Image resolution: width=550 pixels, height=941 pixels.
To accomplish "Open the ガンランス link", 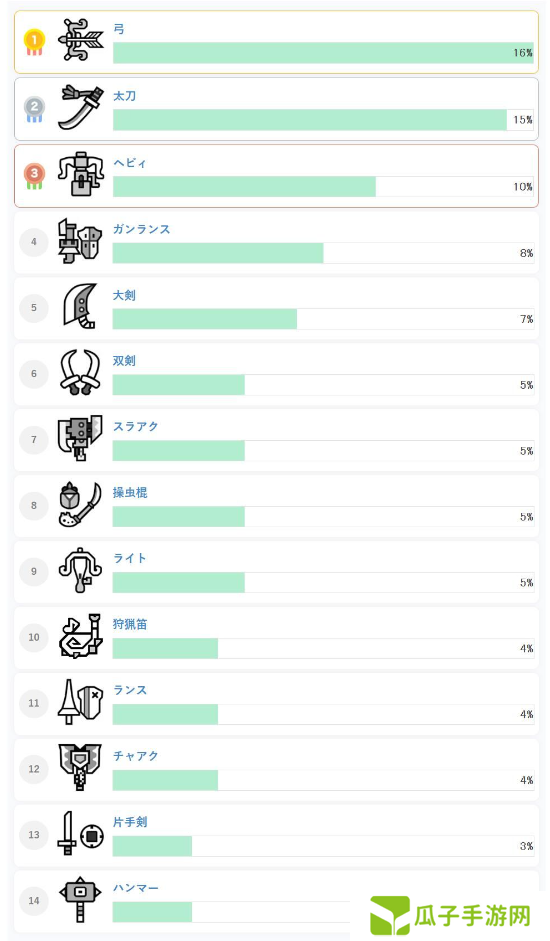I will (x=142, y=229).
